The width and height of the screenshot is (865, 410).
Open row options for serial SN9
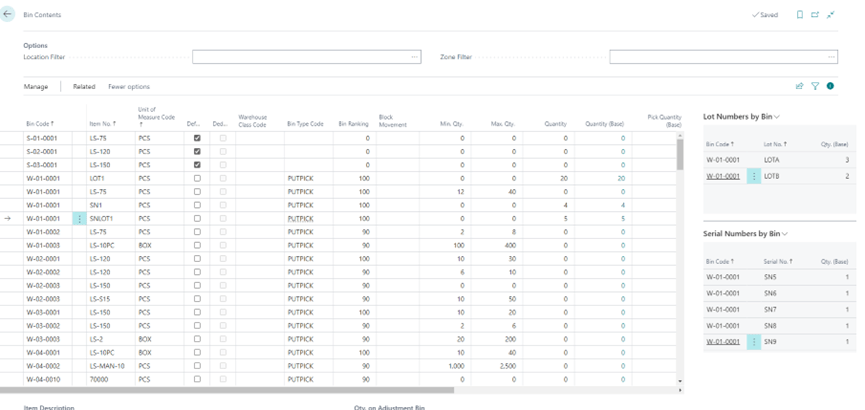click(754, 342)
